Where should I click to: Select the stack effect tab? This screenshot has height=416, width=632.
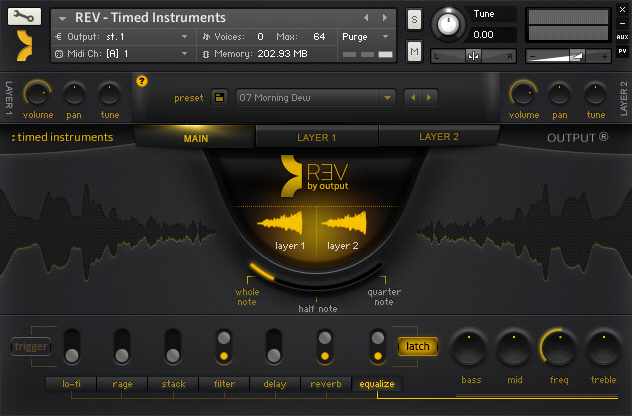coord(173,384)
